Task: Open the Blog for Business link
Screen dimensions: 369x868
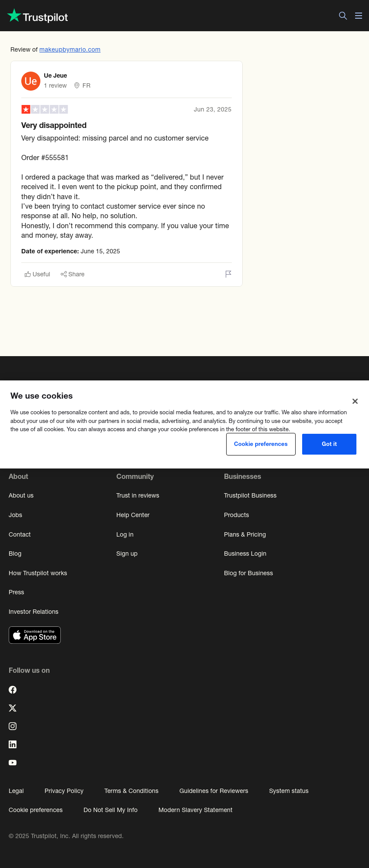Action: (x=248, y=573)
